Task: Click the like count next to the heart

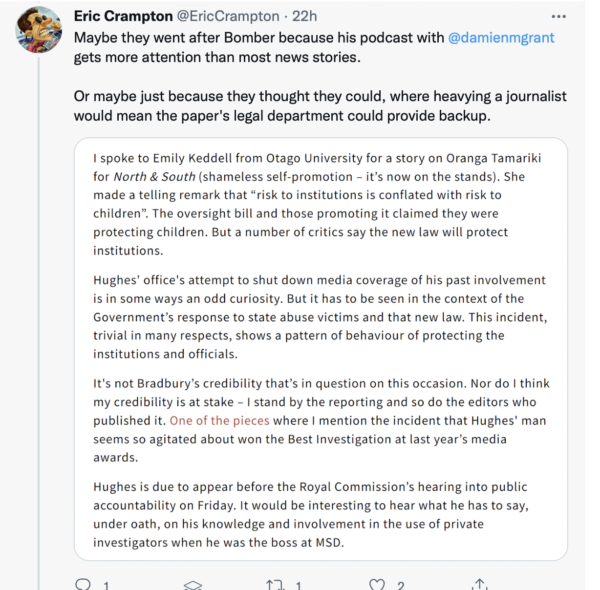Action: click(400, 583)
